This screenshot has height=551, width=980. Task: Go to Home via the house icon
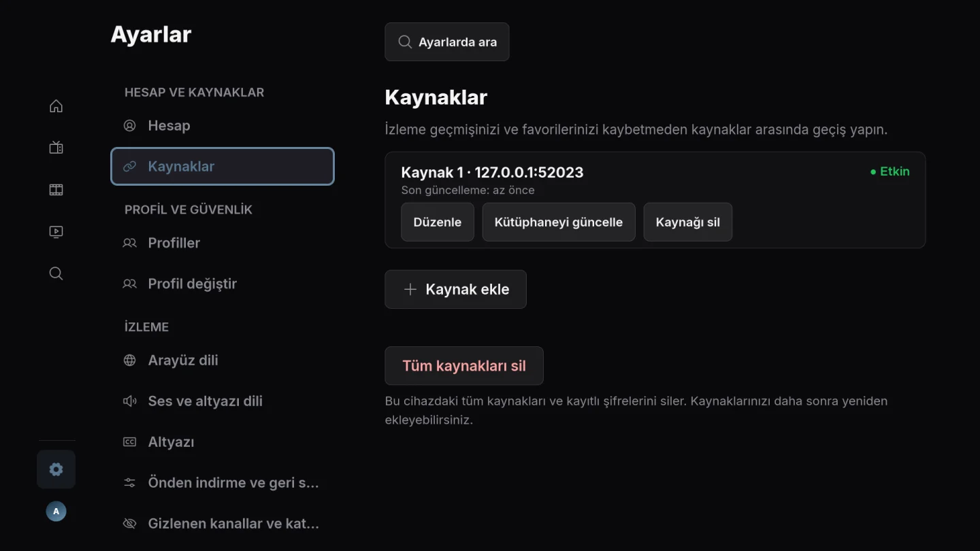coord(56,106)
